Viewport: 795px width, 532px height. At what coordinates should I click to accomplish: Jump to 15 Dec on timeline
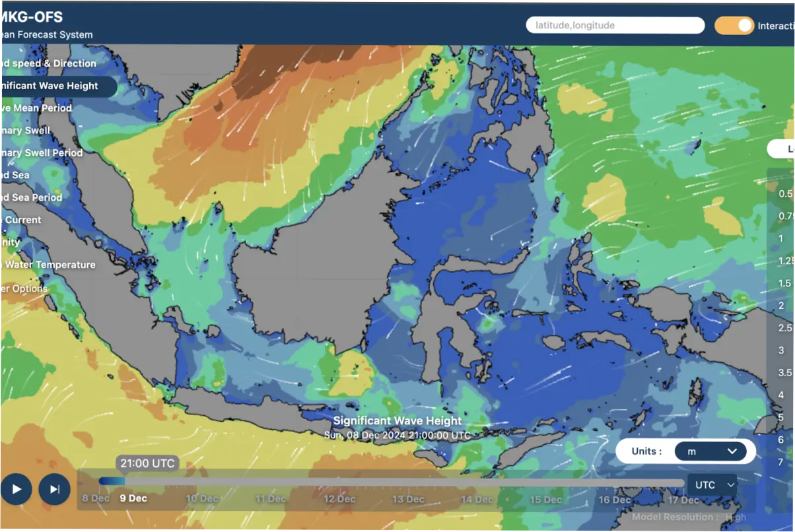click(x=545, y=500)
